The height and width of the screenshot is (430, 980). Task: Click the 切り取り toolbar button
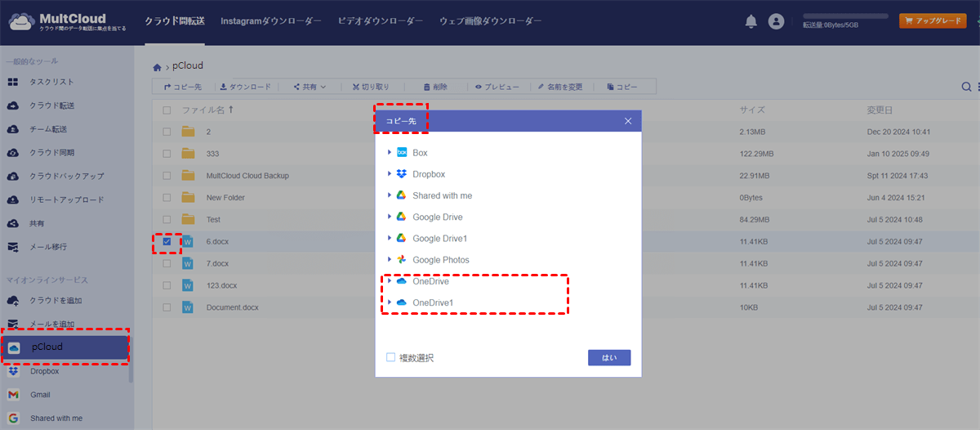371,87
